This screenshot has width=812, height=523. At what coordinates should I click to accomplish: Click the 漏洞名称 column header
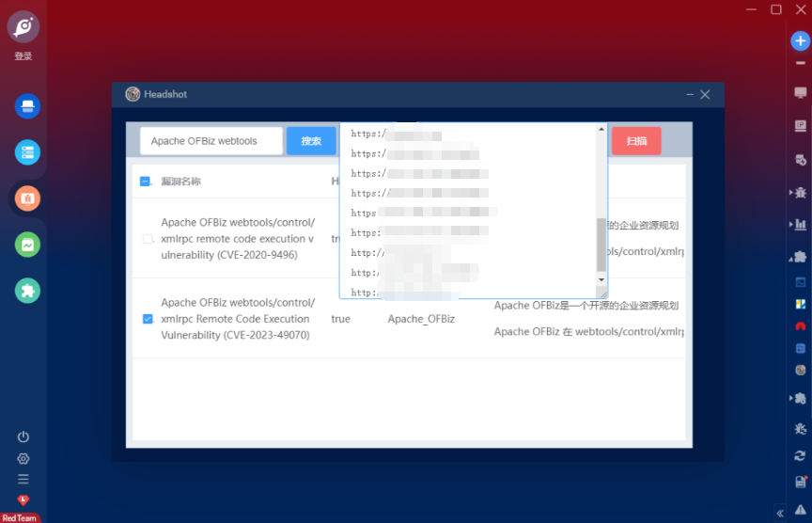[x=180, y=182]
